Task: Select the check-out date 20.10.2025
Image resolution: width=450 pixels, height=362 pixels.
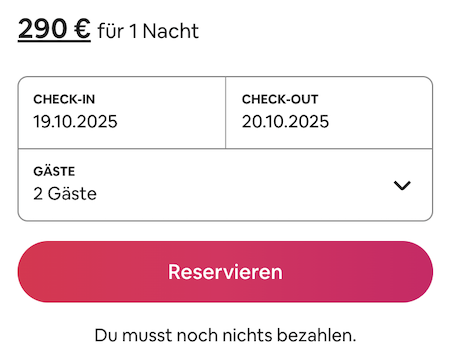Action: [285, 121]
